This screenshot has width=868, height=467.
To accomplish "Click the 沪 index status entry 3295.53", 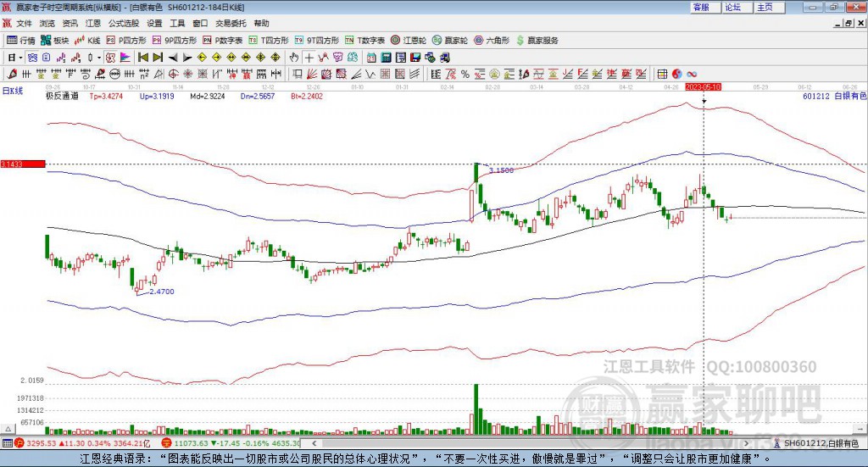I will pos(82,443).
